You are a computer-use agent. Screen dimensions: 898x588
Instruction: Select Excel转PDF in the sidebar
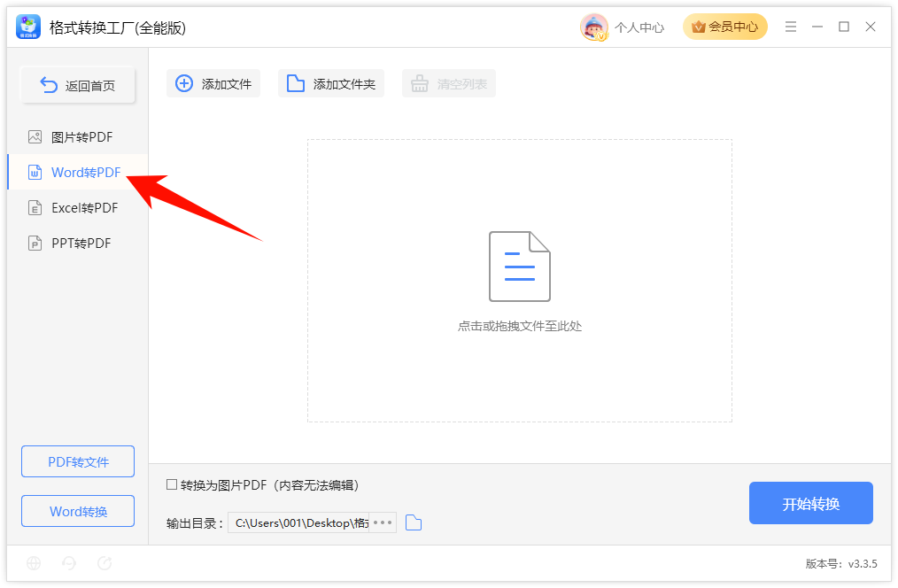tap(77, 208)
